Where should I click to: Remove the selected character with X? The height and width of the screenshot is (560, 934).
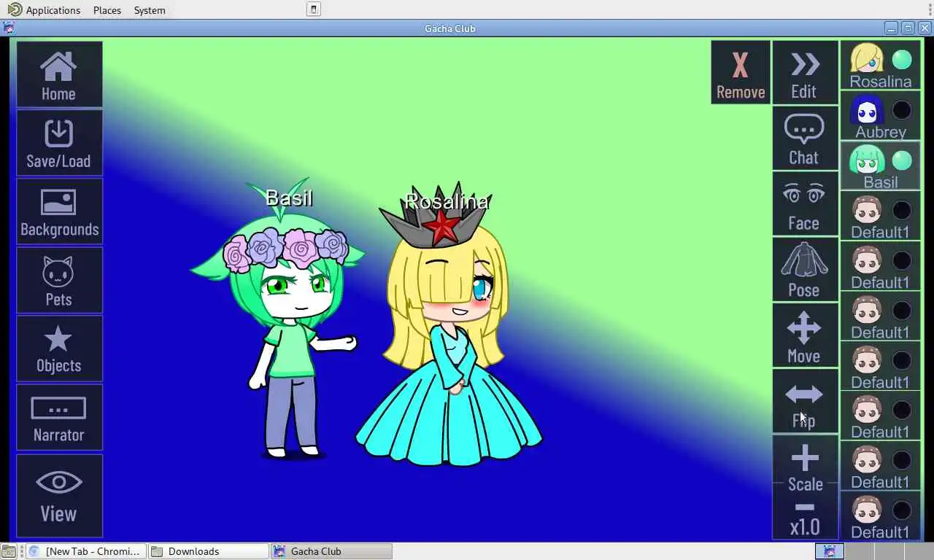click(x=741, y=72)
